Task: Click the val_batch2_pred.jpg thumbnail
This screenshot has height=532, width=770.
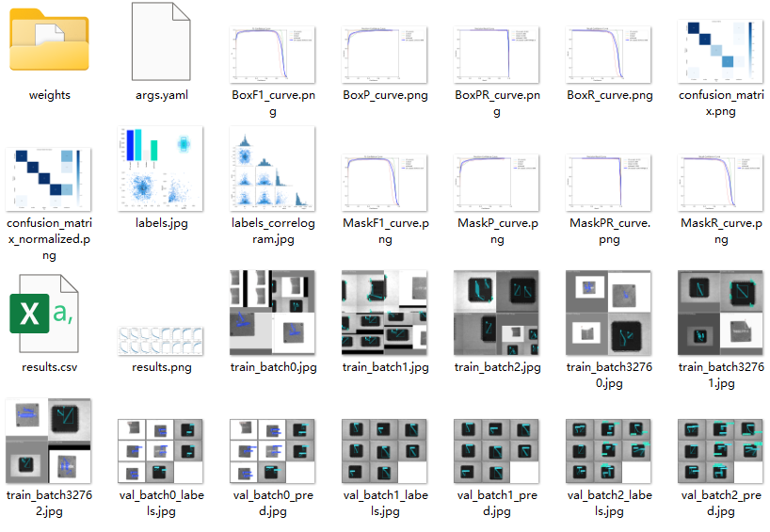Action: 720,451
